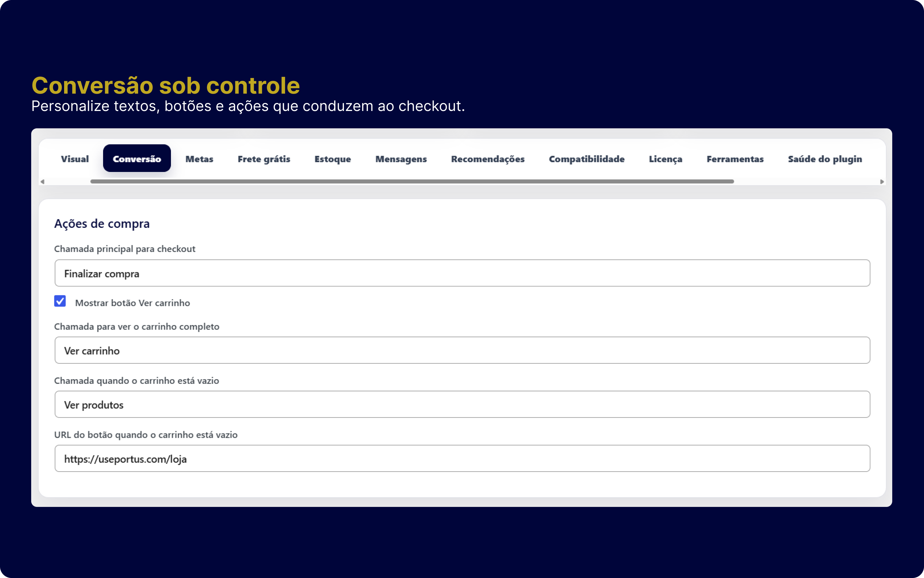This screenshot has width=924, height=578.
Task: Open the Frete grátis tab
Action: pos(264,159)
